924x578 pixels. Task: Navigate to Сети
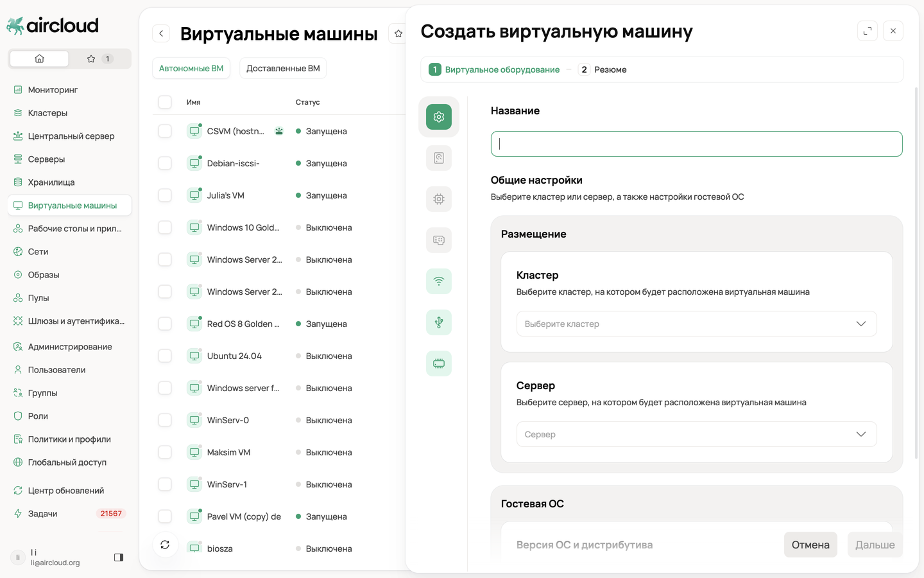click(x=69, y=252)
